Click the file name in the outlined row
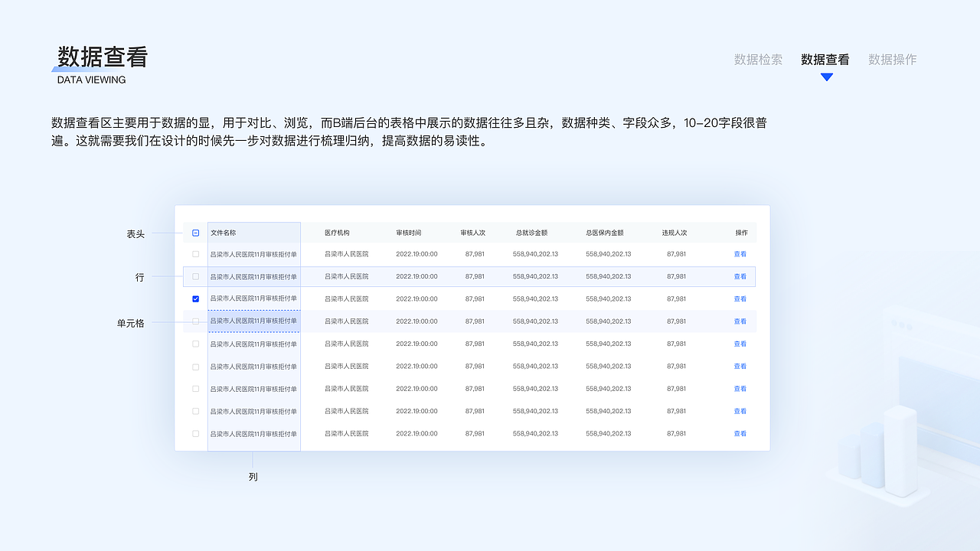The width and height of the screenshot is (980, 551). click(254, 276)
